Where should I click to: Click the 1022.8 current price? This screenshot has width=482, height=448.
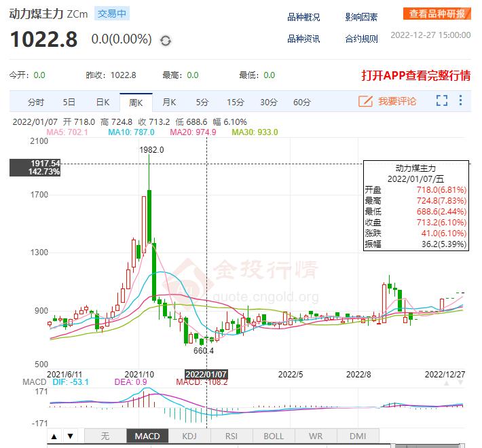click(43, 39)
